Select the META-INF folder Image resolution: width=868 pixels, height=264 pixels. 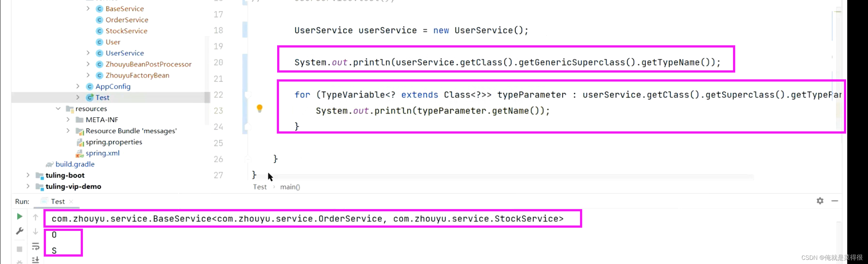point(102,120)
